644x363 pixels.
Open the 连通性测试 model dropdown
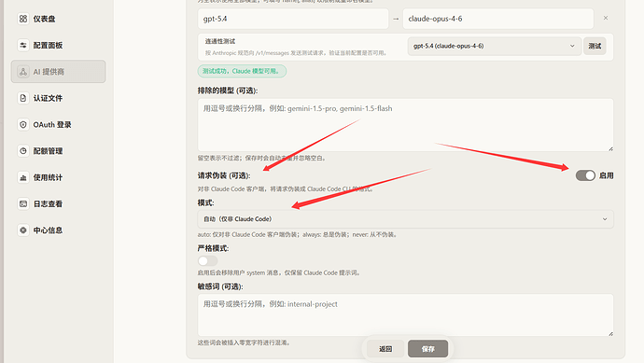coord(494,46)
